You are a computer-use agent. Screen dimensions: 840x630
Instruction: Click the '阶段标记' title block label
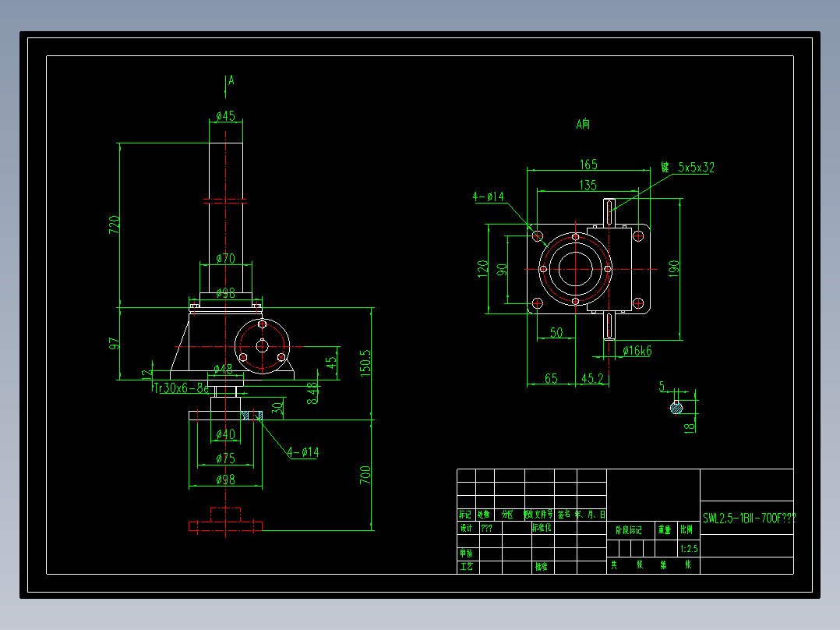628,529
